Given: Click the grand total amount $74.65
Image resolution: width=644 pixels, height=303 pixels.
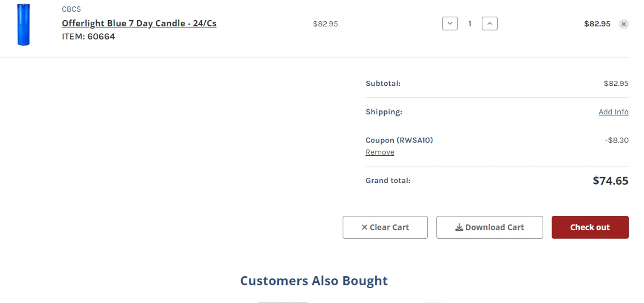Looking at the screenshot, I should [x=610, y=181].
